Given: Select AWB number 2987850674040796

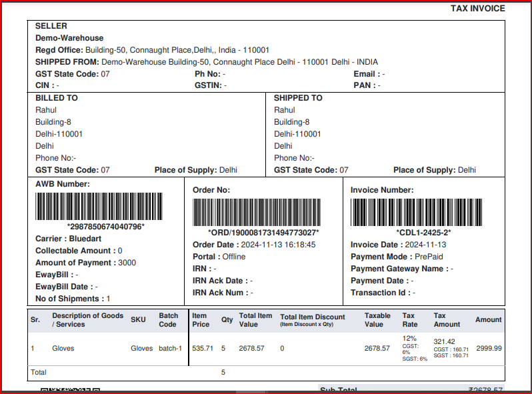Looking at the screenshot, I should [x=106, y=227].
